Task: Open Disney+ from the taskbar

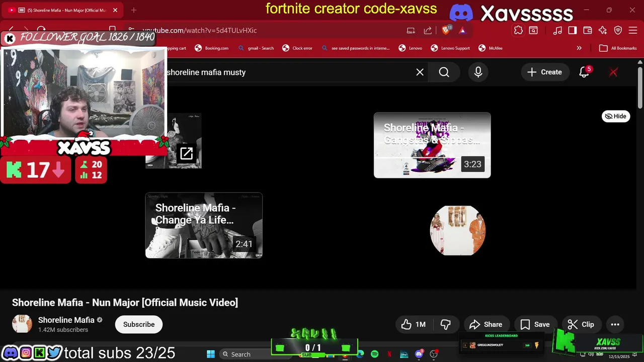Action: [404, 354]
